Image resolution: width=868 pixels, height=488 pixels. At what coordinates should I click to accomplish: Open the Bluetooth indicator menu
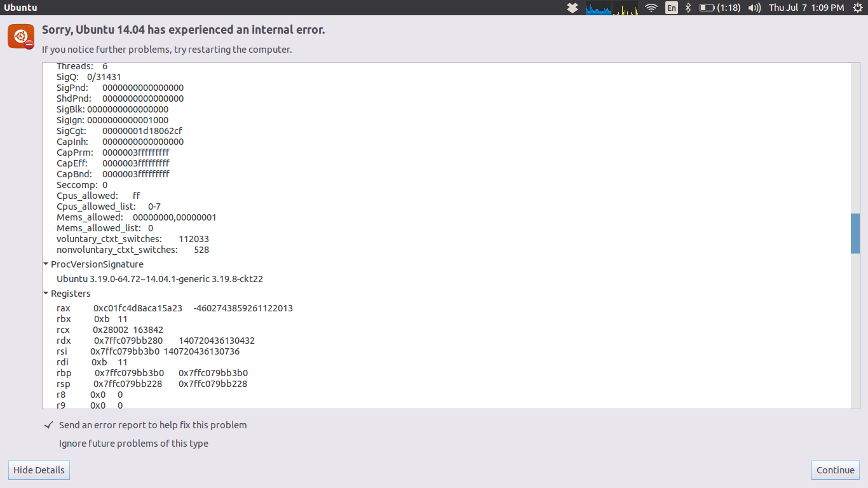point(688,8)
